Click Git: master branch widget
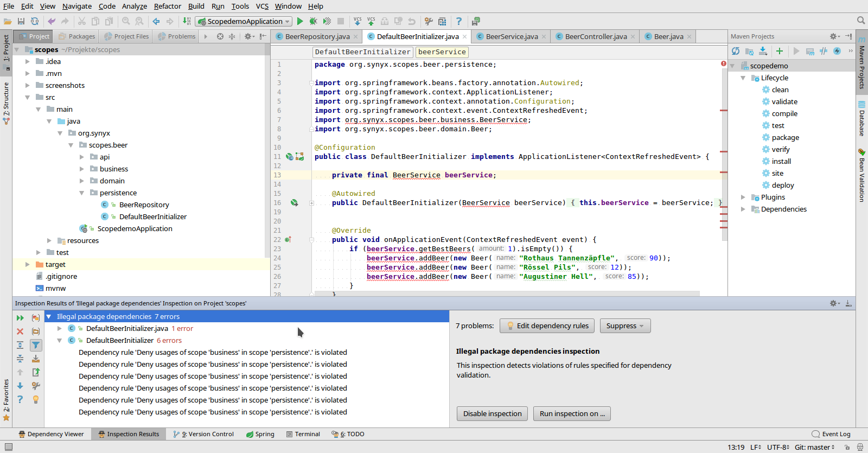 815,447
